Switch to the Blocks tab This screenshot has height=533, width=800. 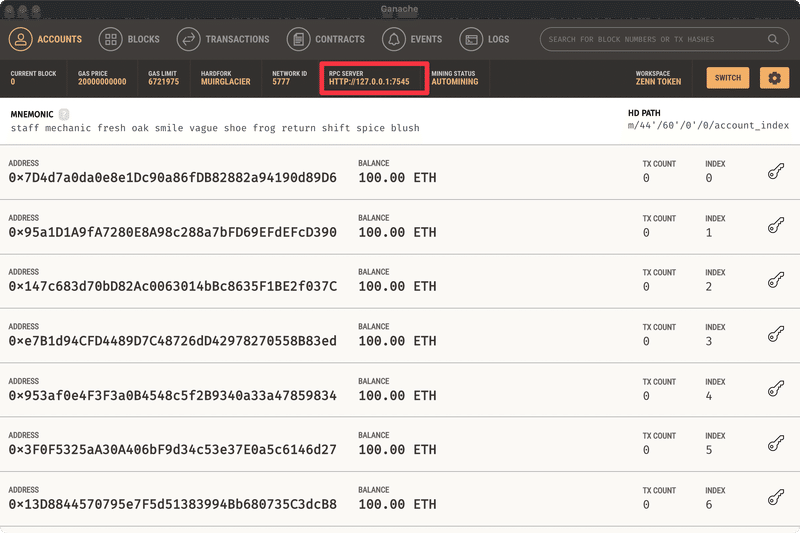coord(129,39)
